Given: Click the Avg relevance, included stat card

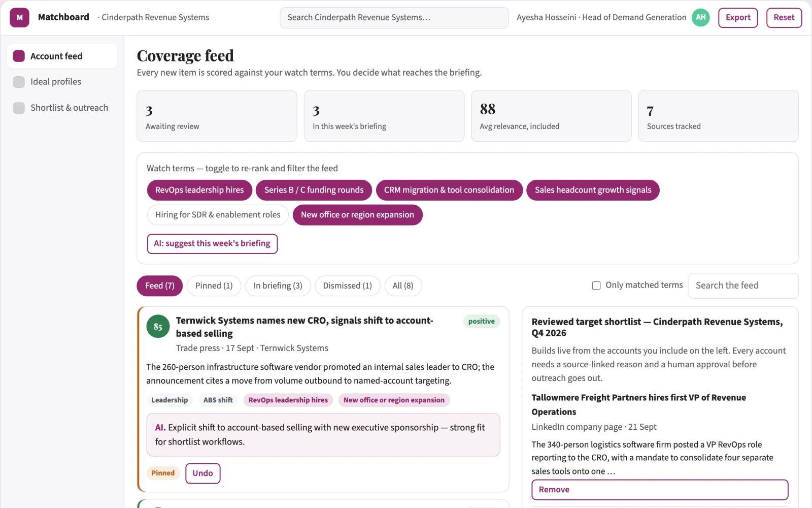Looking at the screenshot, I should 551,116.
